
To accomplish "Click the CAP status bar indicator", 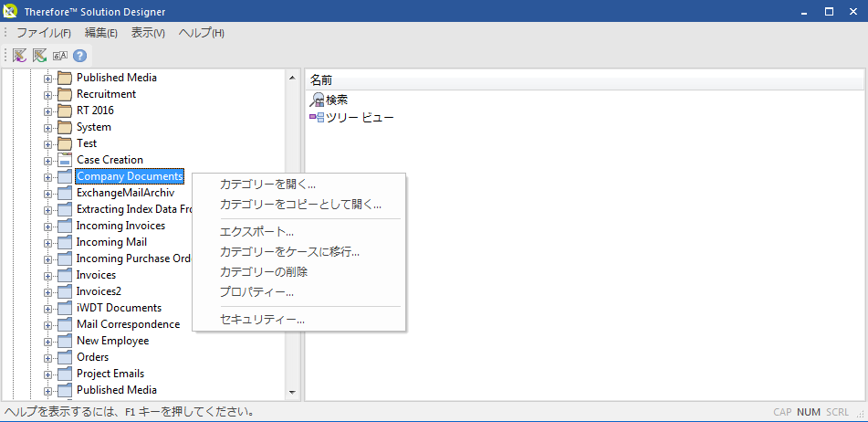I will (x=782, y=412).
